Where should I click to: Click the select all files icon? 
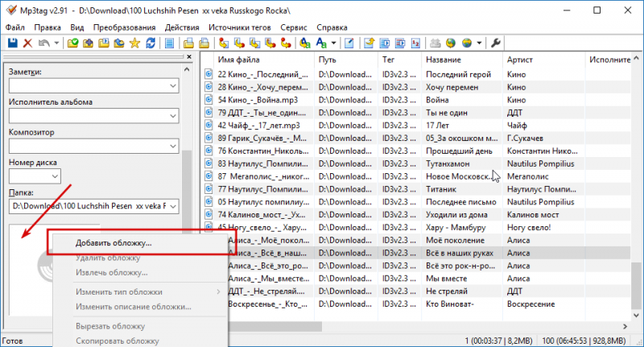[x=169, y=43]
